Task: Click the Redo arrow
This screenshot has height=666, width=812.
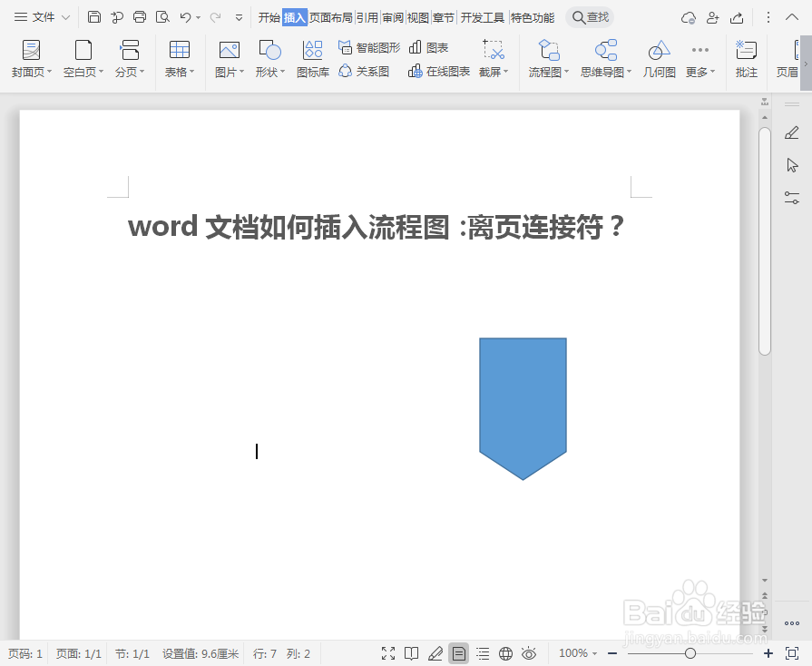Action: click(215, 17)
